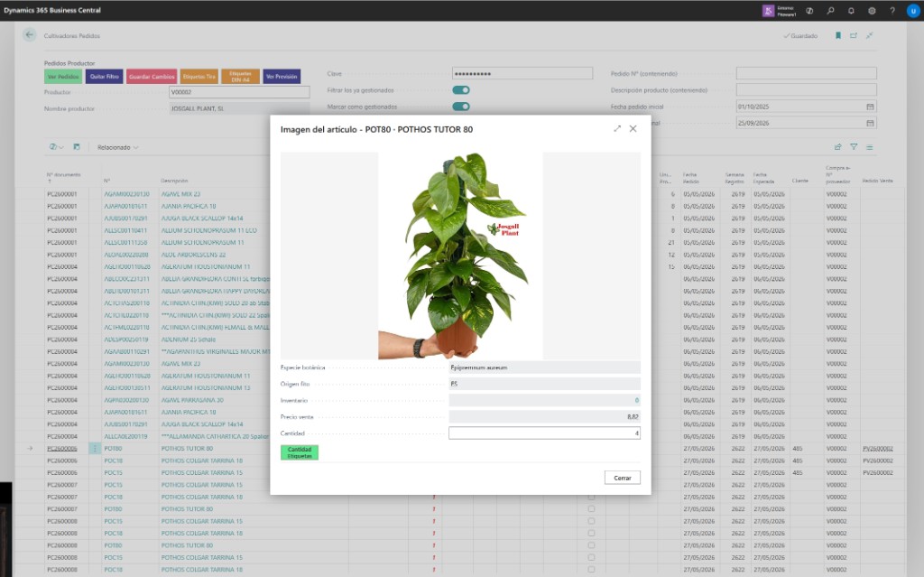Open the user account avatar
924x577 pixels.
[913, 11]
